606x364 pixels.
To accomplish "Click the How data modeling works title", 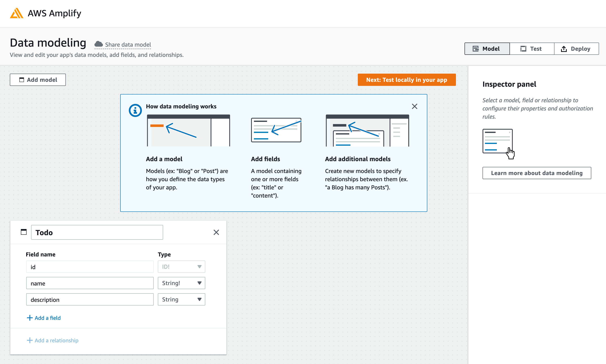I will (x=181, y=107).
